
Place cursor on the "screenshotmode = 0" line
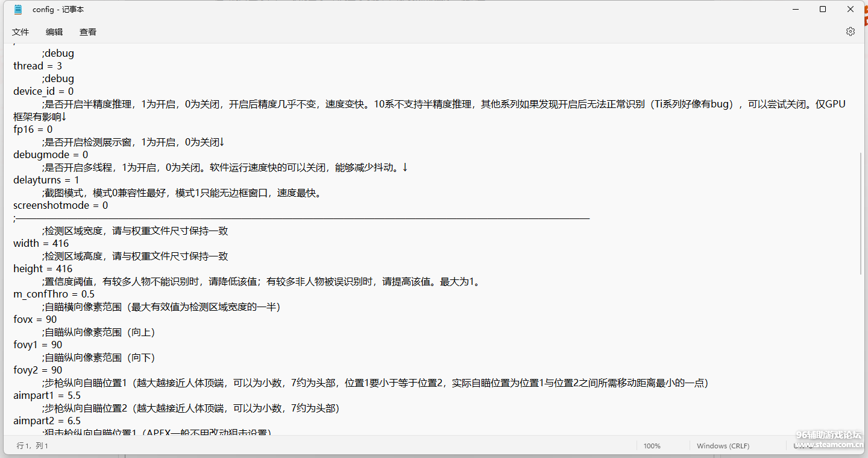pos(60,205)
